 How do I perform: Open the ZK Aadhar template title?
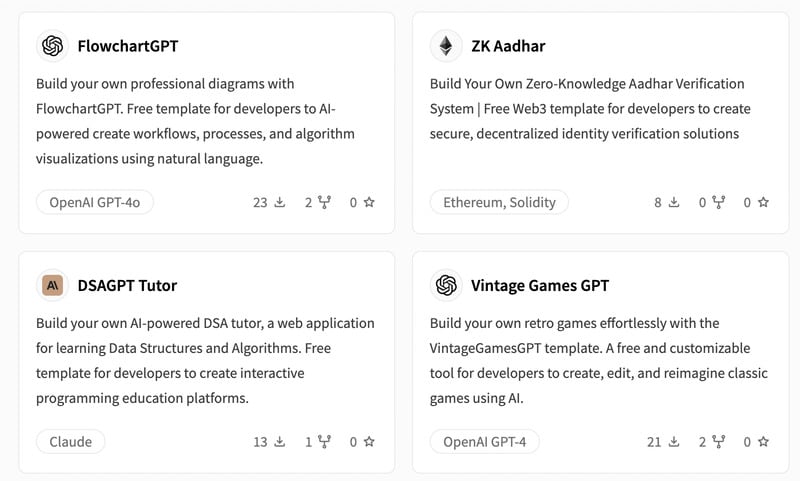(508, 46)
